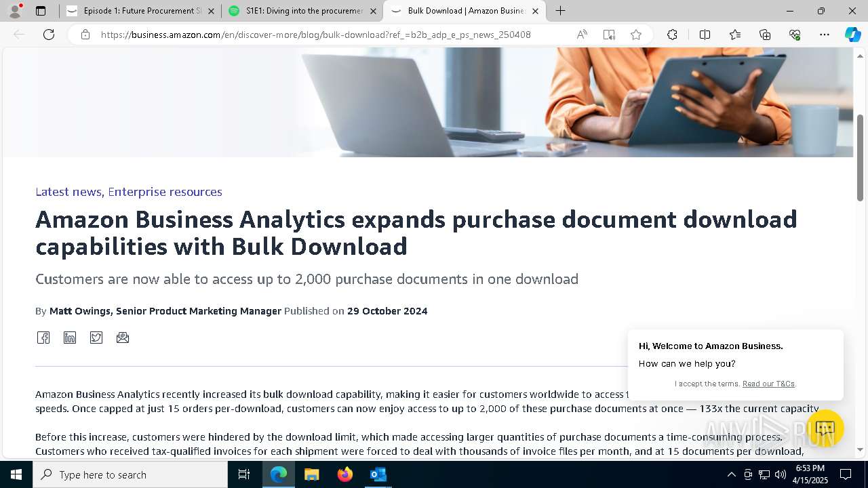Share article via Facebook icon
Image resolution: width=868 pixels, height=488 pixels.
(43, 338)
